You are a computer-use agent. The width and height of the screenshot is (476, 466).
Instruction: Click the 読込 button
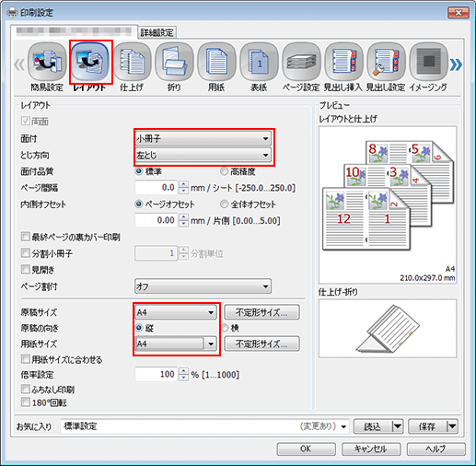click(373, 426)
